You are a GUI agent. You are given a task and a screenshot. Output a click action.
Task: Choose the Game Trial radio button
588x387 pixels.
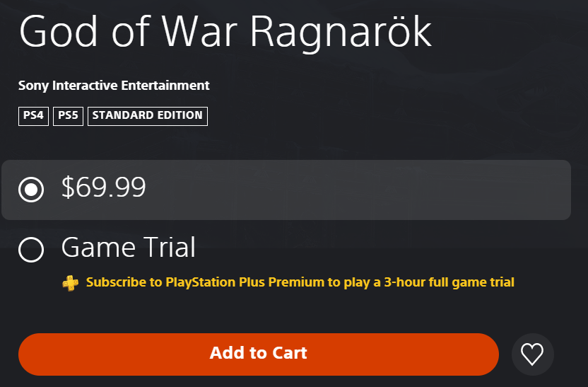pyautogui.click(x=31, y=249)
